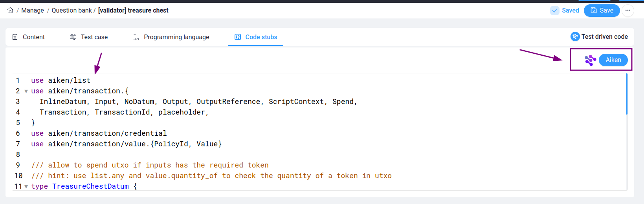Select the Aiken language button
The width and height of the screenshot is (644, 204).
613,60
